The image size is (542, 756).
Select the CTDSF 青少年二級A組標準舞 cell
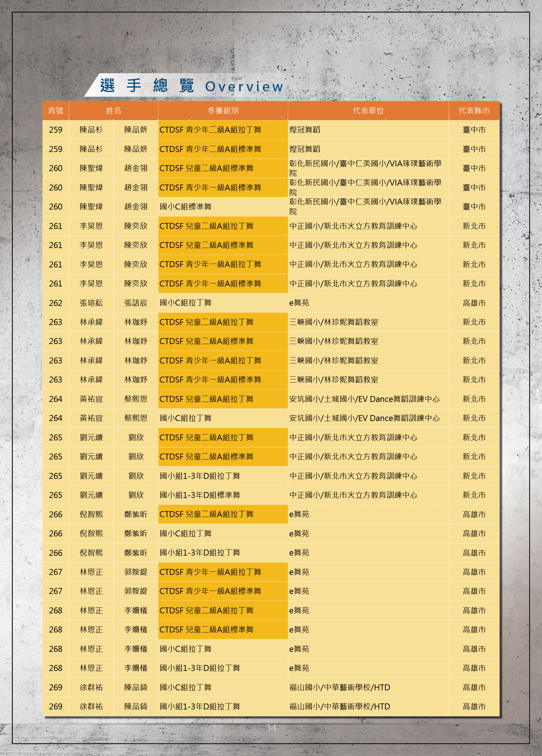click(x=223, y=149)
